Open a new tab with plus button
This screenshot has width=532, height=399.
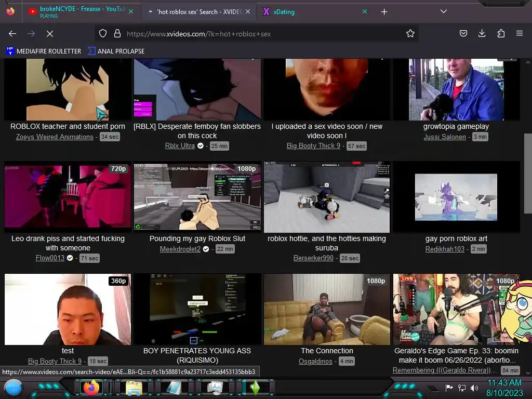point(384,12)
